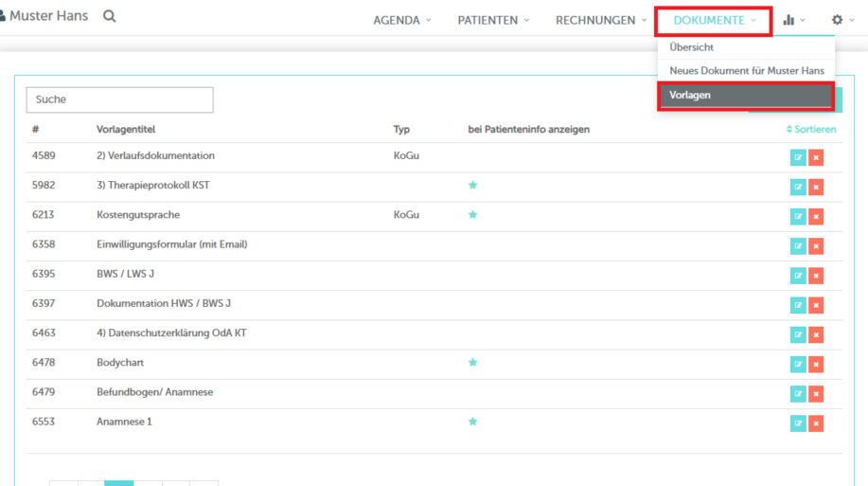
Task: Delete the Befundbogen/ Anamnese template
Action: click(816, 394)
